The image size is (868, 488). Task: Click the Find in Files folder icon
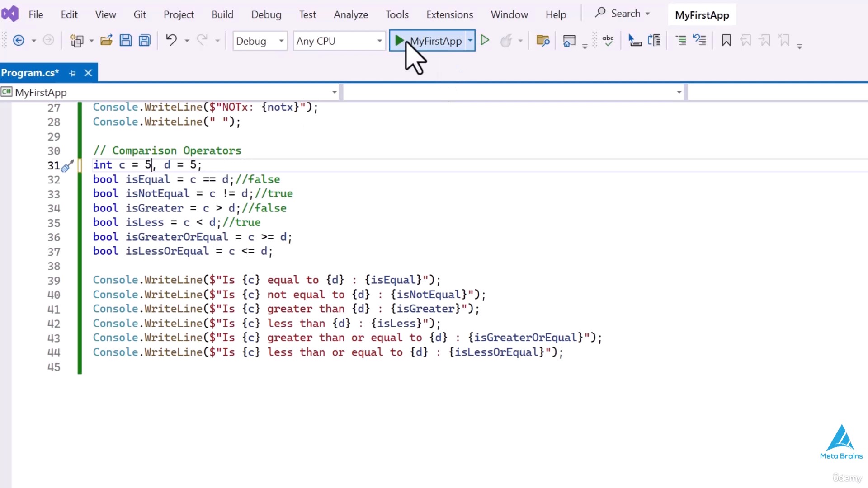tap(542, 41)
